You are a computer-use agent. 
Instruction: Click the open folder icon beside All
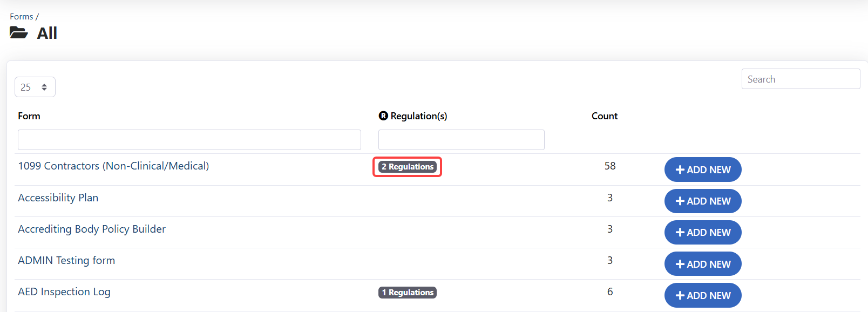pos(19,33)
